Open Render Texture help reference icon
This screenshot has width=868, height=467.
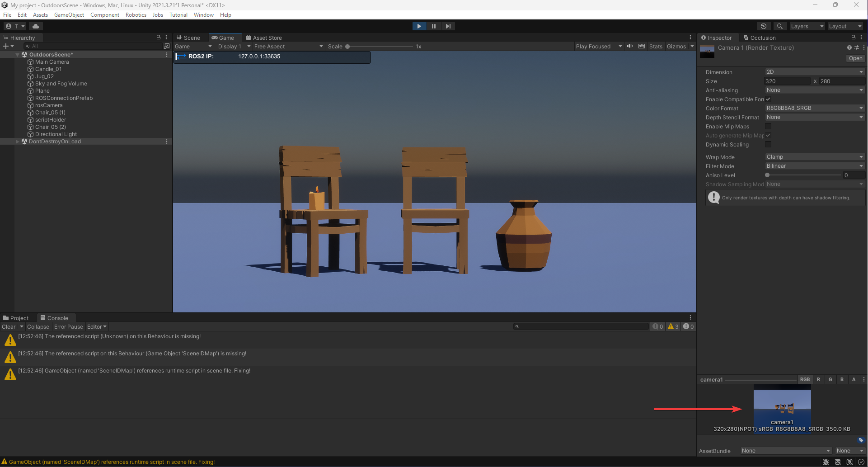849,47
